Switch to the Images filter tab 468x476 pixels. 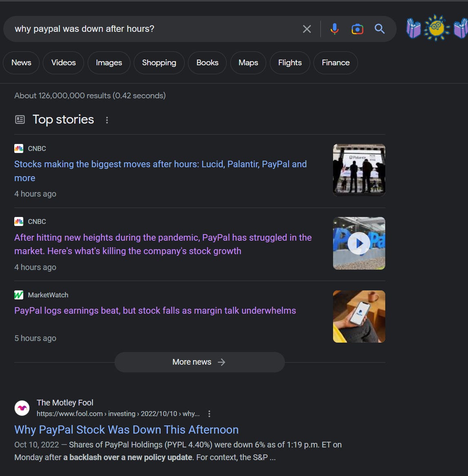click(x=109, y=62)
